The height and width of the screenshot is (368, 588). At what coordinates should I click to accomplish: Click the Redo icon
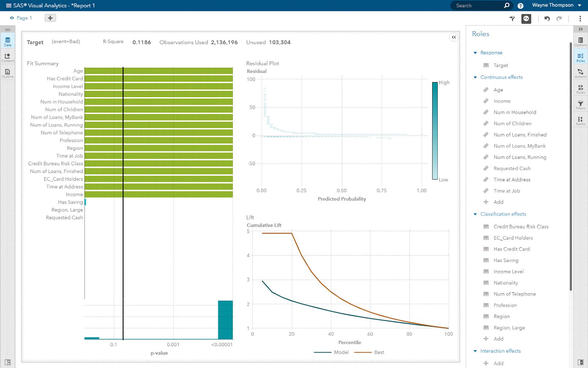(559, 18)
